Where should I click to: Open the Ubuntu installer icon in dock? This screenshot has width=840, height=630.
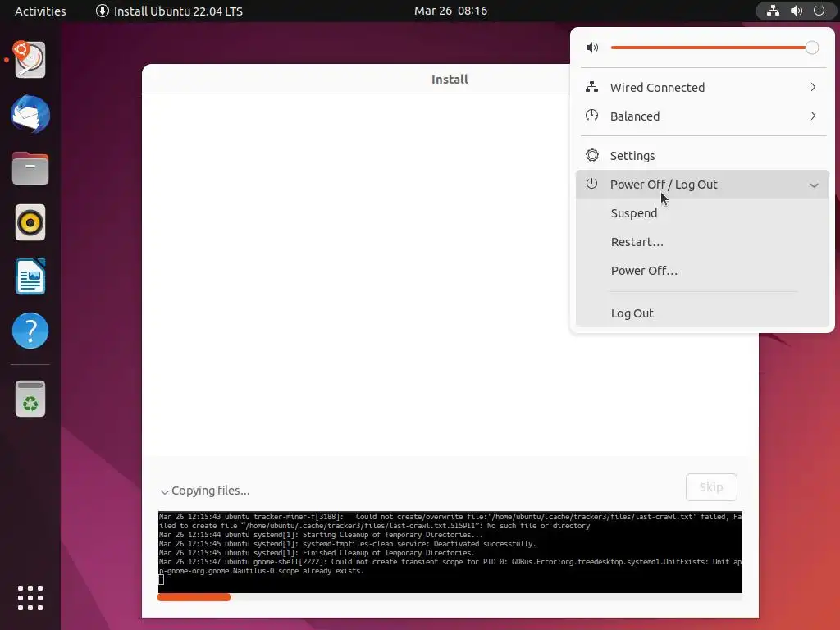(30, 59)
